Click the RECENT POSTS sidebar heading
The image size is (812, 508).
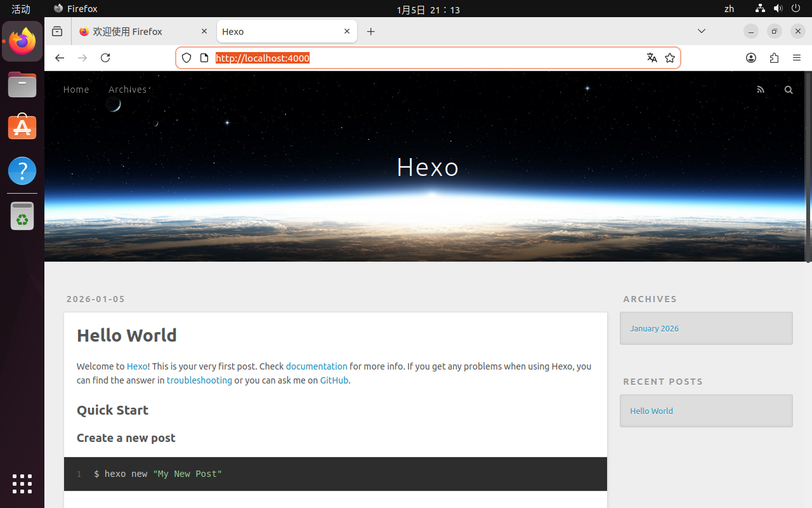tap(663, 382)
